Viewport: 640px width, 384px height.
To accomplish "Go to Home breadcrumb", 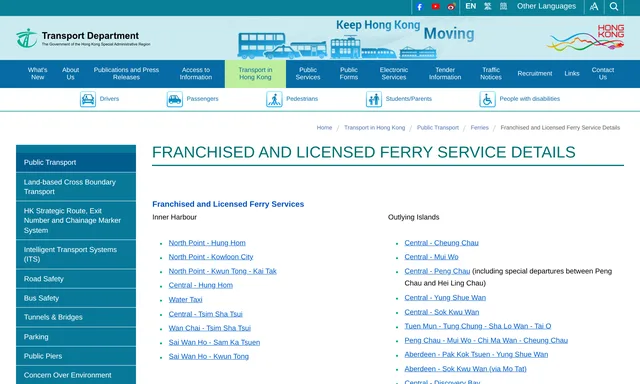I will pyautogui.click(x=324, y=128).
